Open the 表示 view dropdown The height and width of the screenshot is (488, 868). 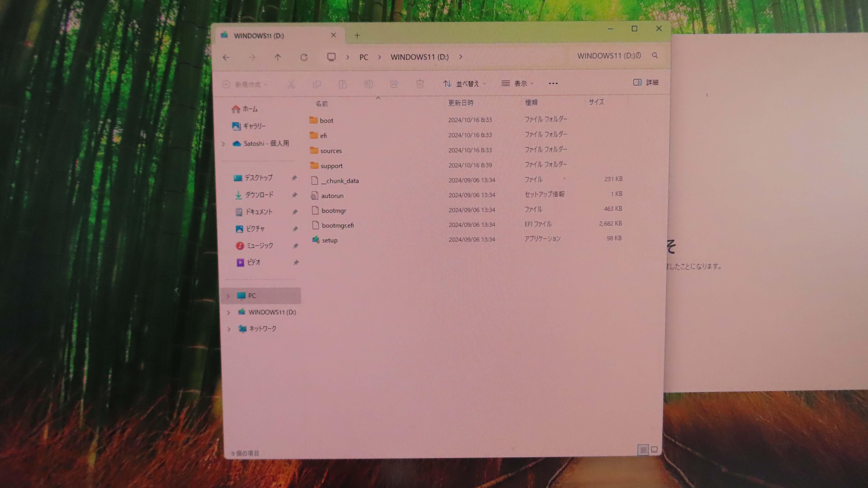(518, 83)
